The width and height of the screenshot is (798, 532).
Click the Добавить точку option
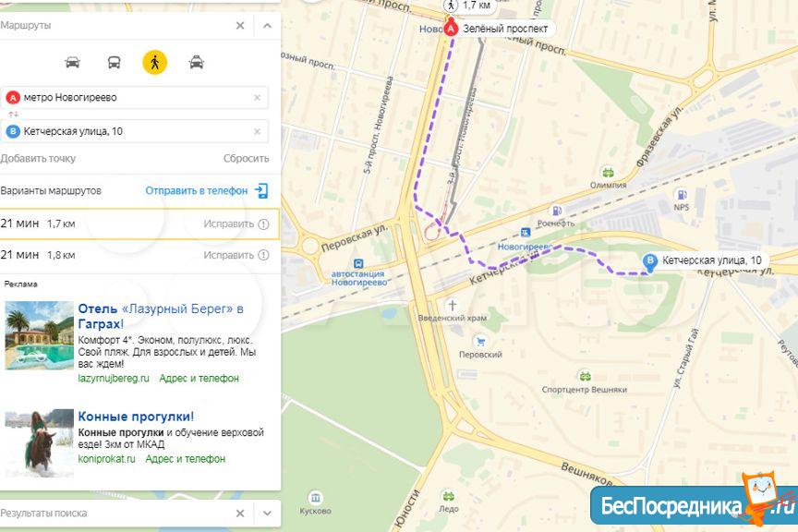click(x=38, y=158)
